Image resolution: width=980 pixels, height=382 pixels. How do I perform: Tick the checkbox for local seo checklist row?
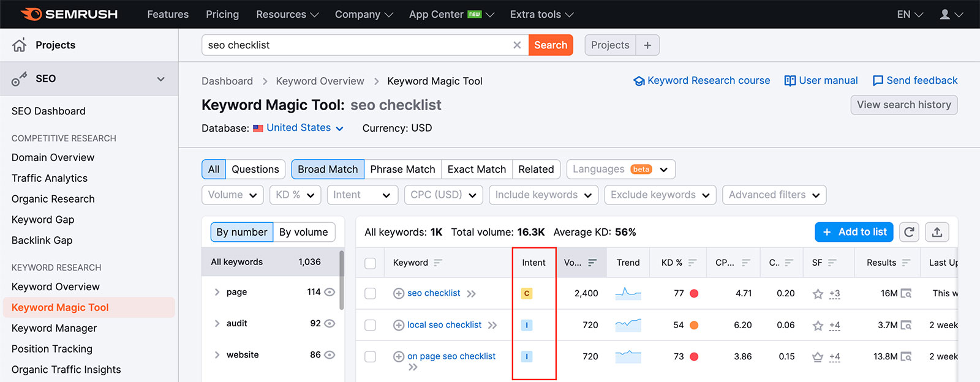(370, 325)
